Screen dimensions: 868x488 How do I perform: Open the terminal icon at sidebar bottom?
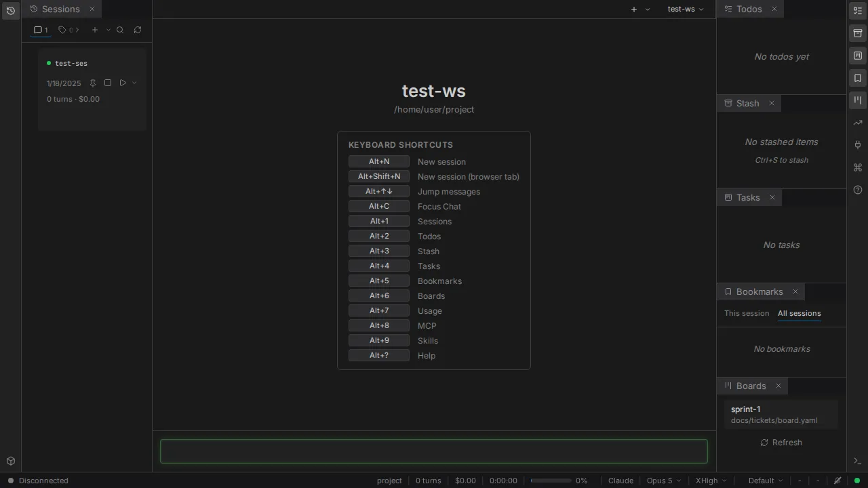click(858, 461)
